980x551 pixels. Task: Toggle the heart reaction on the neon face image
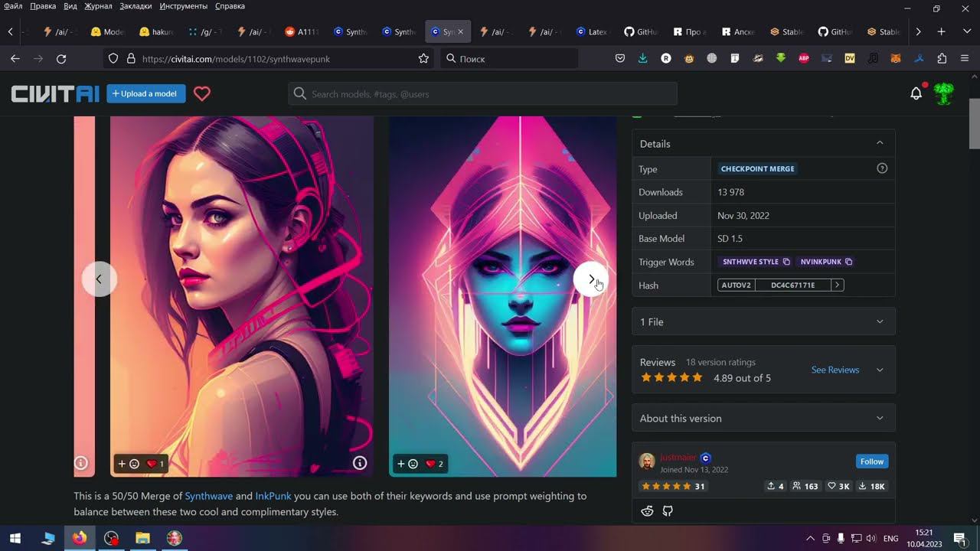pyautogui.click(x=434, y=464)
